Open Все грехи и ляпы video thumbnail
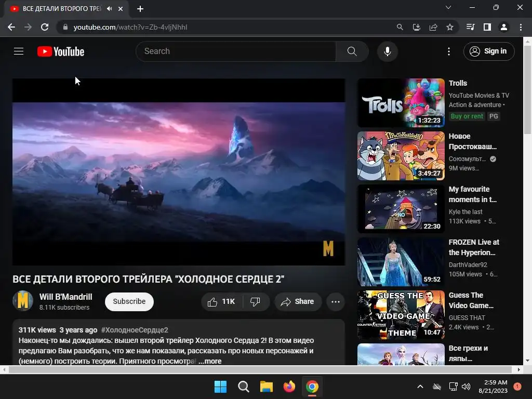 [401, 354]
